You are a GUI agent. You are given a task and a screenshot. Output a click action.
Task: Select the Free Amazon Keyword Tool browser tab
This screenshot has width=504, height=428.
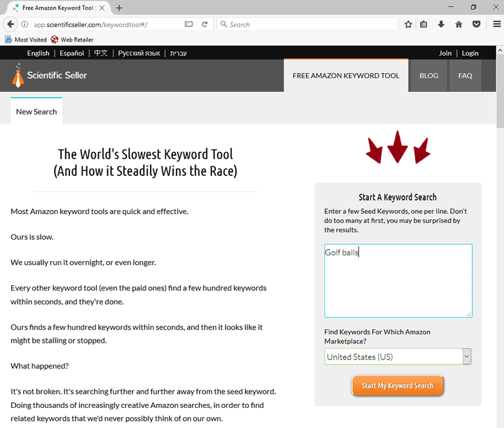[x=58, y=8]
